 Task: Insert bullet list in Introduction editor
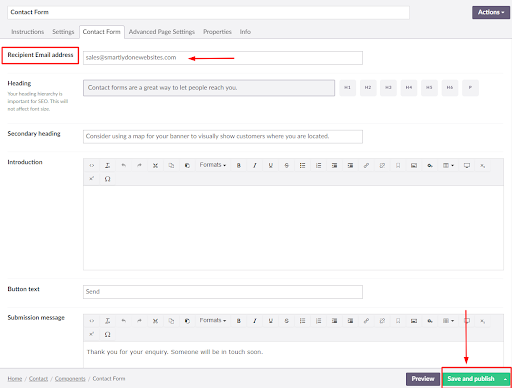click(x=302, y=165)
